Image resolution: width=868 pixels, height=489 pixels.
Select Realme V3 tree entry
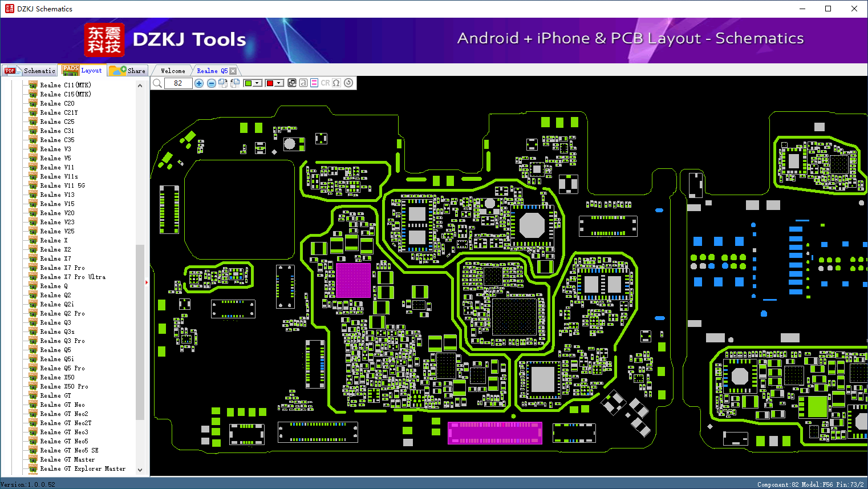pos(55,149)
